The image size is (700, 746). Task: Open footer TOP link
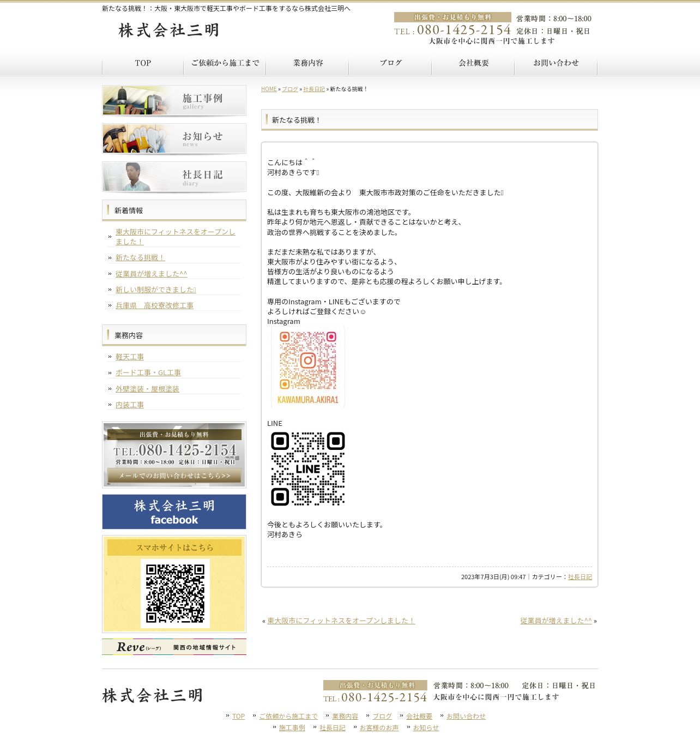click(x=239, y=717)
